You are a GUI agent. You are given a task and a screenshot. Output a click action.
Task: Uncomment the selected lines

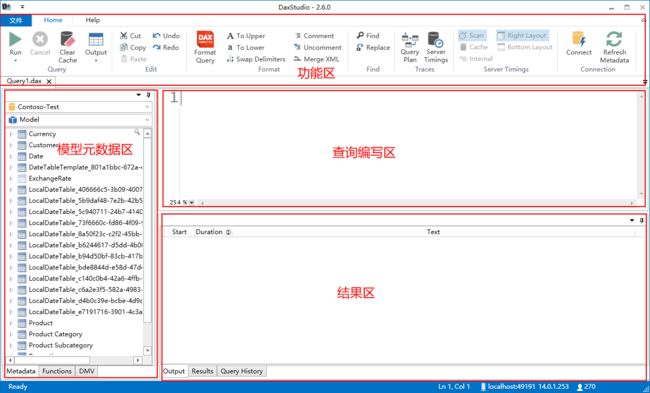pos(318,47)
